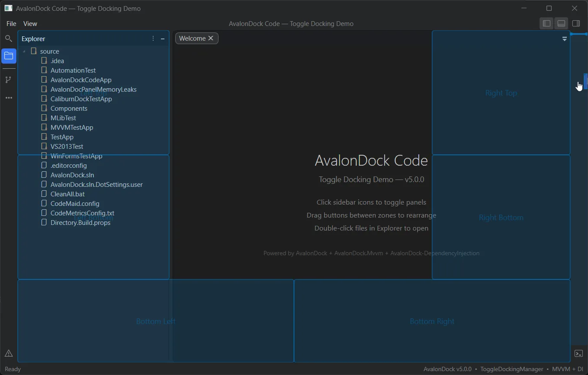Open the document list dropdown arrow
The height and width of the screenshot is (375, 588).
click(x=565, y=38)
